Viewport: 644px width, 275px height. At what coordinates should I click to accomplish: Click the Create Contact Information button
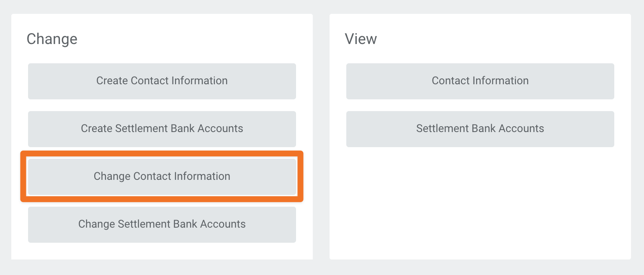(x=162, y=81)
